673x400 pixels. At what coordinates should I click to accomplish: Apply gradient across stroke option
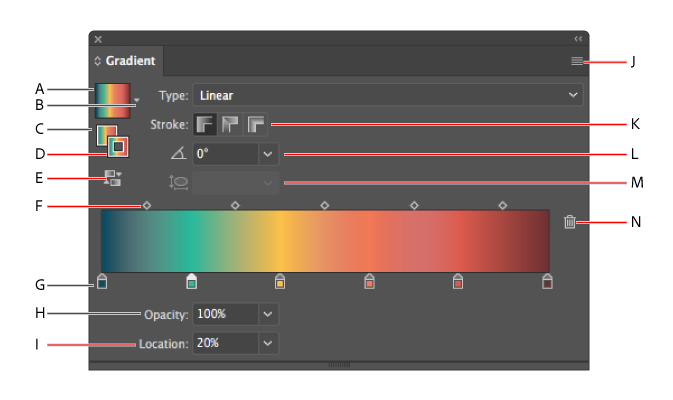[x=257, y=124]
